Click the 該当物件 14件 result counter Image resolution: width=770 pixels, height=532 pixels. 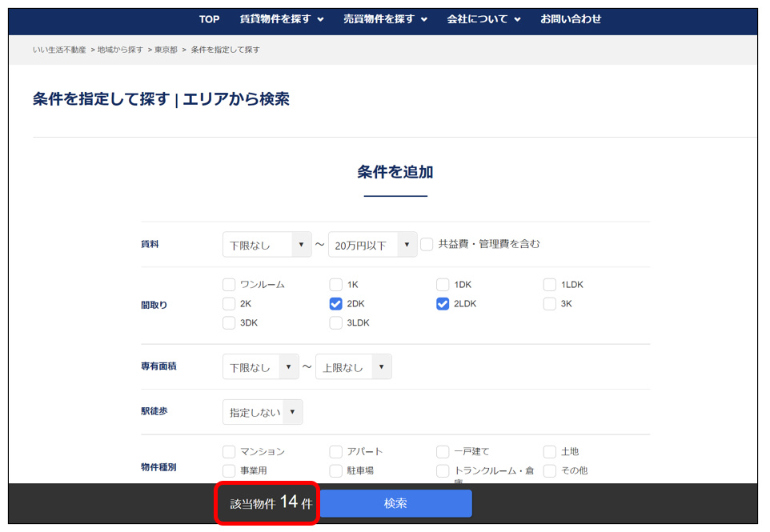269,503
